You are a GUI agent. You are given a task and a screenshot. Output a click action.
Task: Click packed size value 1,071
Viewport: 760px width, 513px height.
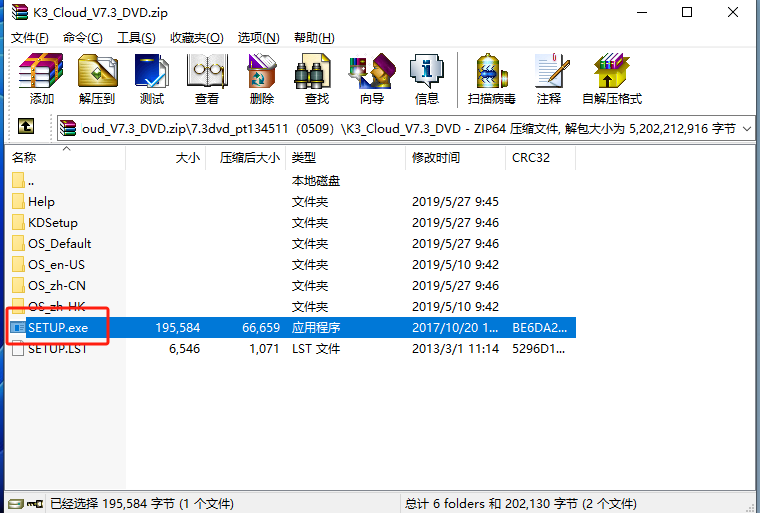tap(264, 348)
